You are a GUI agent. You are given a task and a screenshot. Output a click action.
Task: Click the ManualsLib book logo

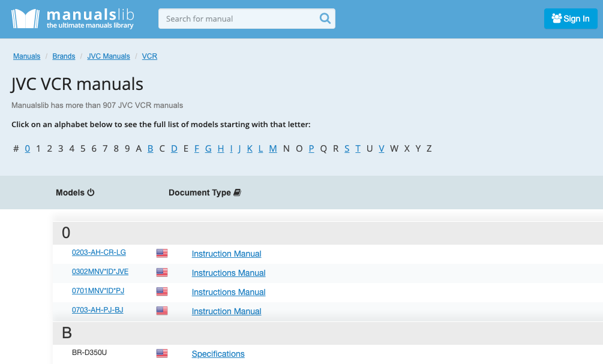(x=25, y=19)
